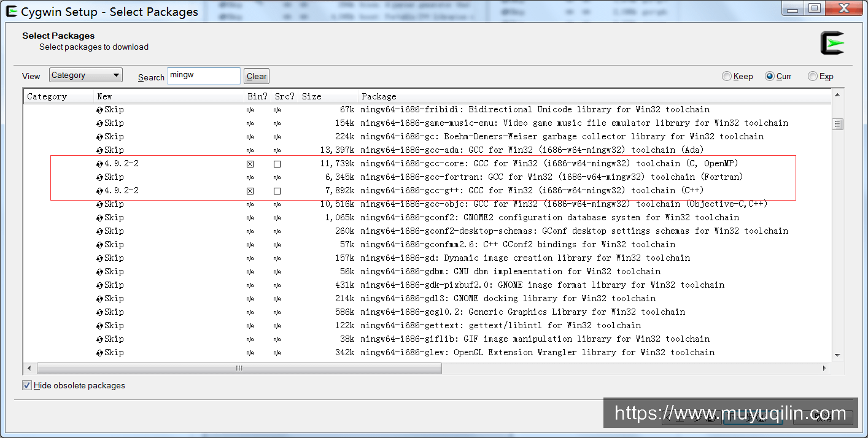Toggle the Src checkbox for gcc-core
This screenshot has height=438, width=868.
pos(277,164)
